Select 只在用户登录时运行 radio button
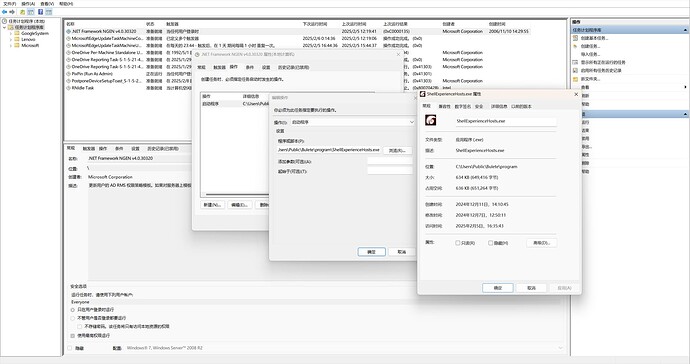The image size is (690, 364). click(73, 310)
